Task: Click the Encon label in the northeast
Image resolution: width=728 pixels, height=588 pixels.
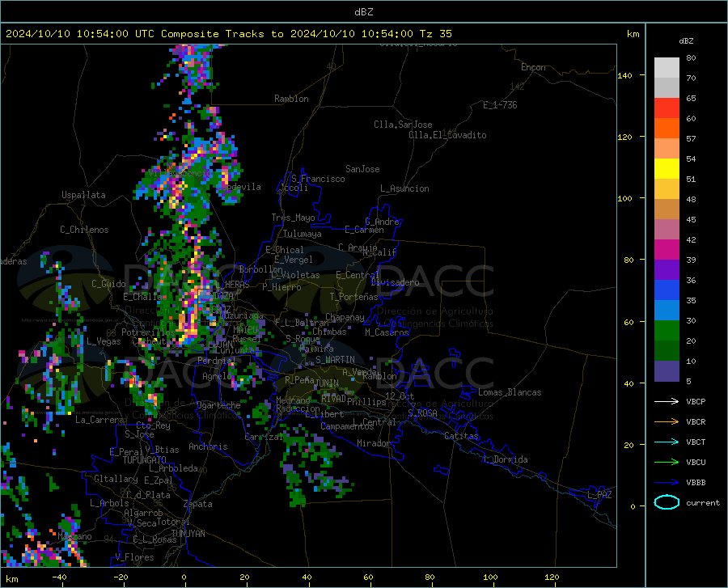Action: pyautogui.click(x=533, y=67)
